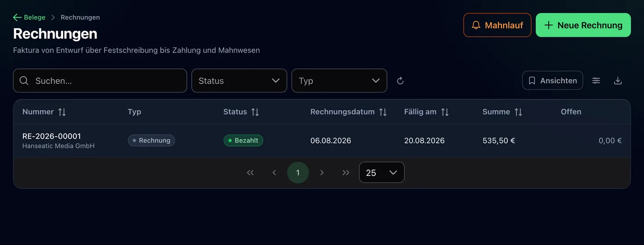Open the Status filter dropdown
The height and width of the screenshot is (245, 644).
(x=239, y=81)
